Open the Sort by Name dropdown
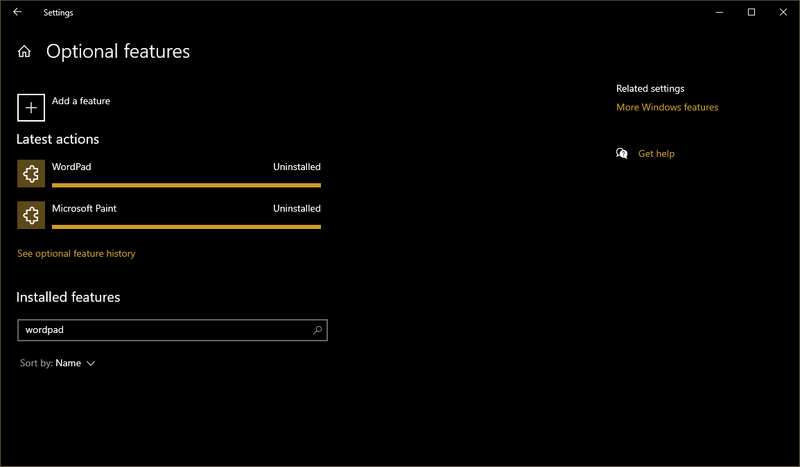This screenshot has width=800, height=467. [58, 363]
